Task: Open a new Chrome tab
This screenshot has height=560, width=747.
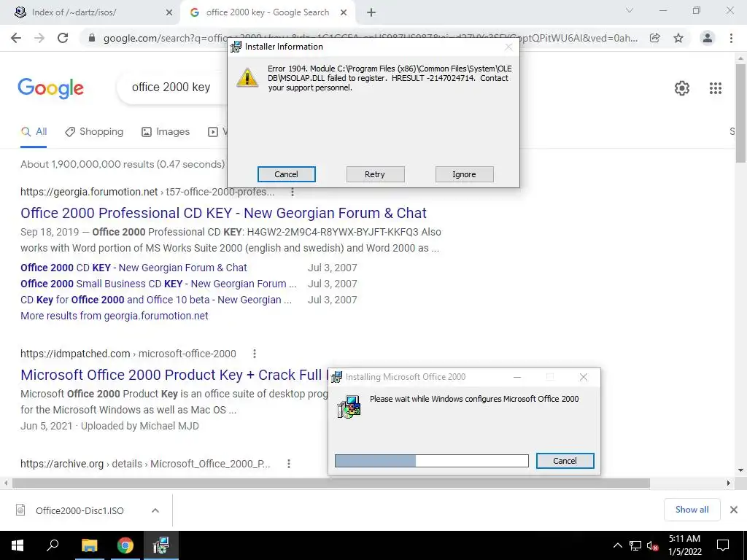Action: pos(371,12)
